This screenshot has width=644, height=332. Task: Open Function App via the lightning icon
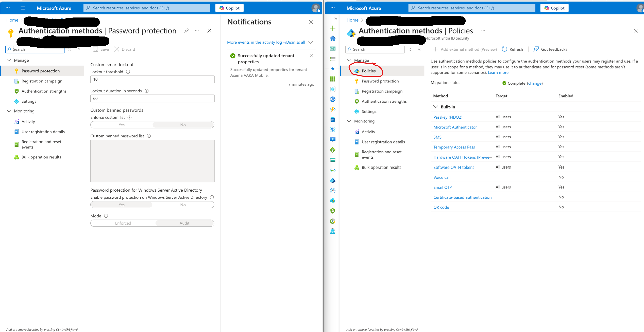[x=333, y=109]
